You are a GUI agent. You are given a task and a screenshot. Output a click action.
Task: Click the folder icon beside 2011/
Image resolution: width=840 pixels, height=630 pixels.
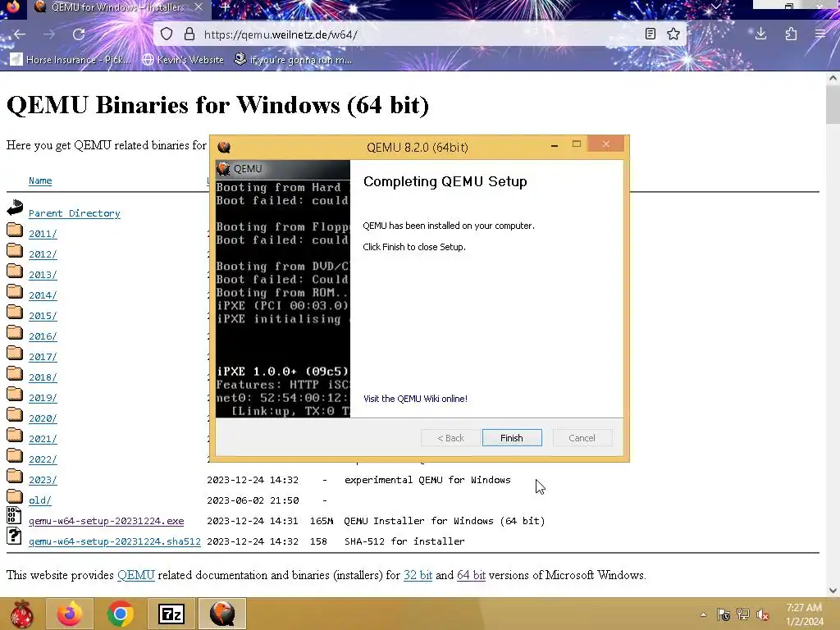tap(15, 231)
